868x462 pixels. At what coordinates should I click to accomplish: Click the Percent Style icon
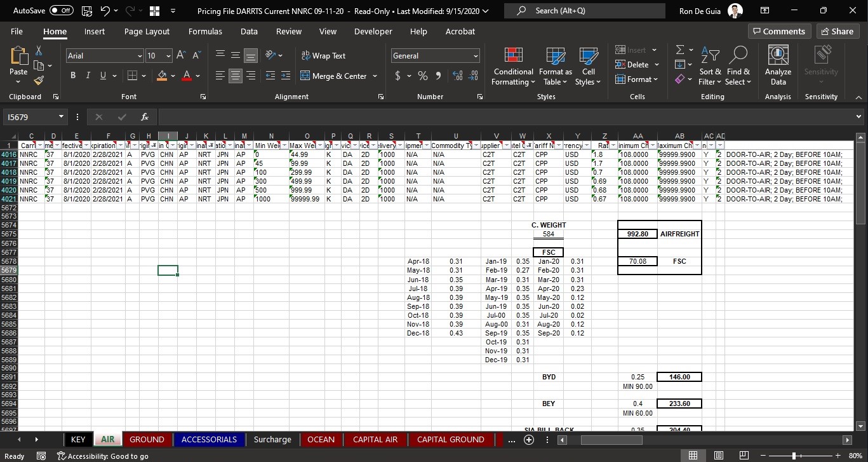[423, 76]
